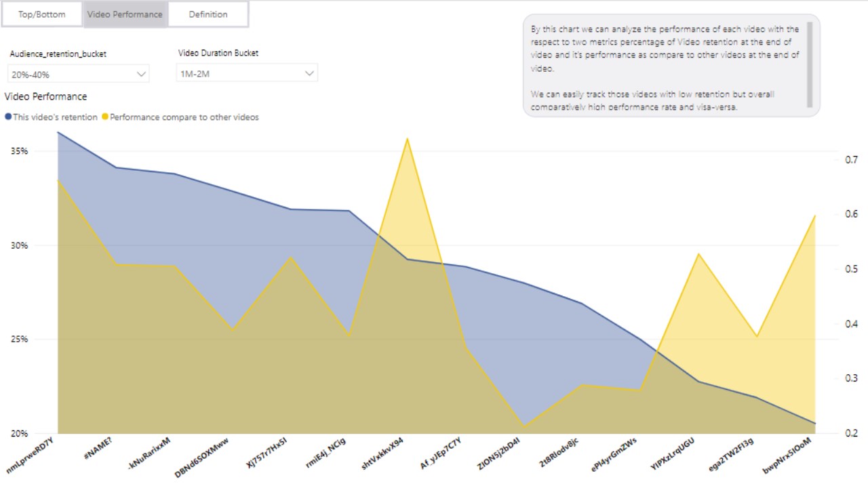Click the chart description text box
Screen dimensions: 868x488
[665, 64]
